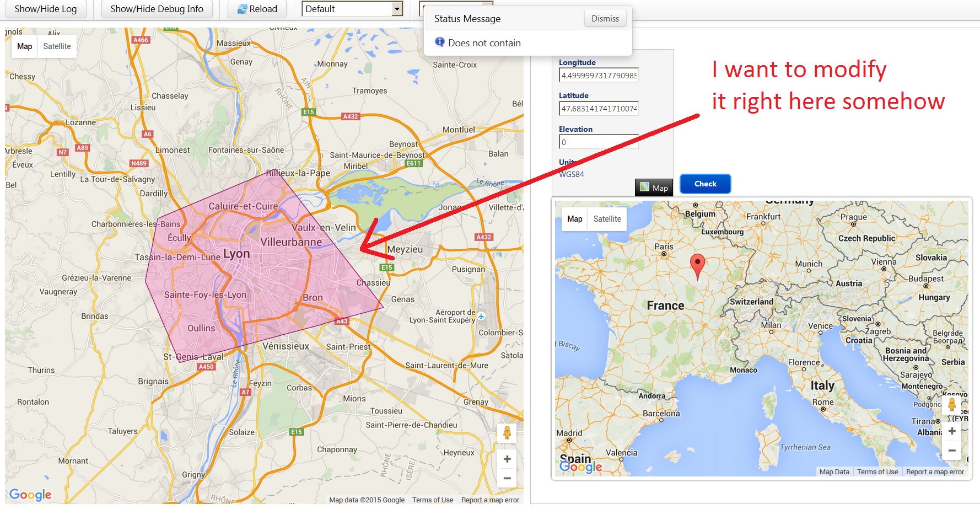Click the Meyzieu town label
Image resolution: width=980 pixels, height=509 pixels.
405,249
